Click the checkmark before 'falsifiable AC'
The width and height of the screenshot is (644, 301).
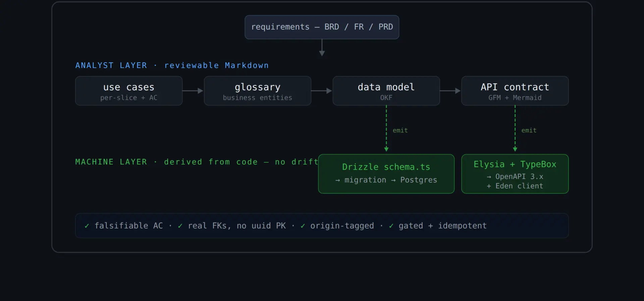point(87,226)
